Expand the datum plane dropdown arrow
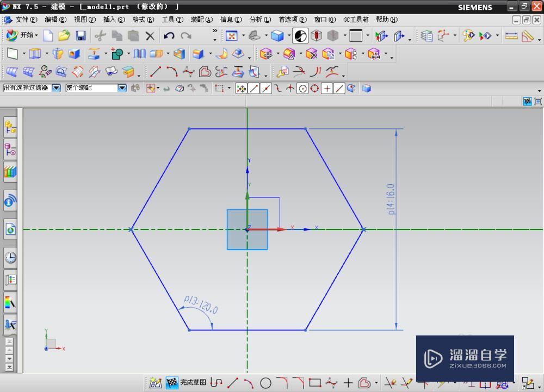Image resolution: width=544 pixels, height=392 pixels. click(x=24, y=54)
